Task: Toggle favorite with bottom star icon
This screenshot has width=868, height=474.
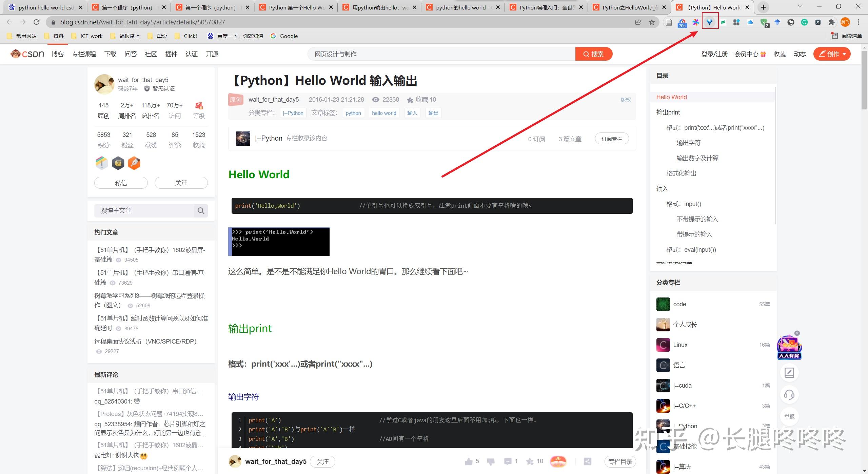Action: point(530,461)
